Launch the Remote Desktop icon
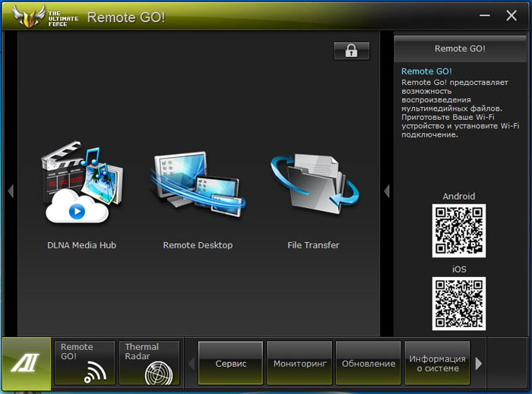Image resolution: width=532 pixels, height=394 pixels. point(198,184)
